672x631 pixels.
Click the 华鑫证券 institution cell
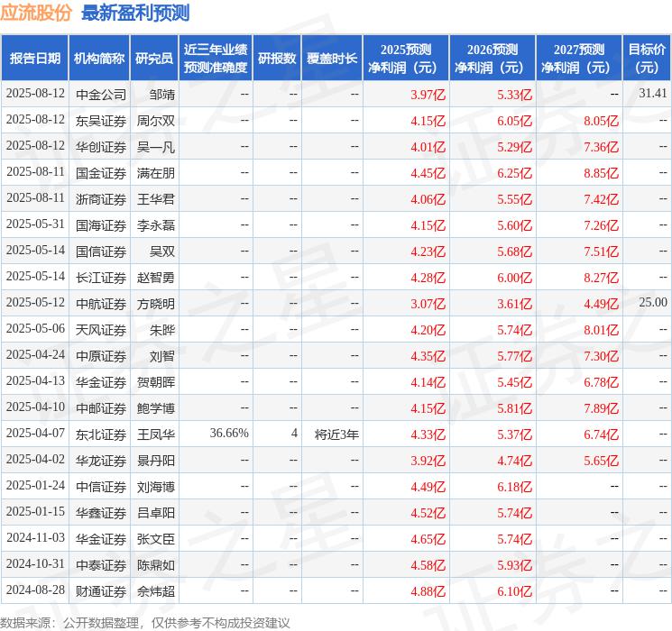pyautogui.click(x=101, y=513)
